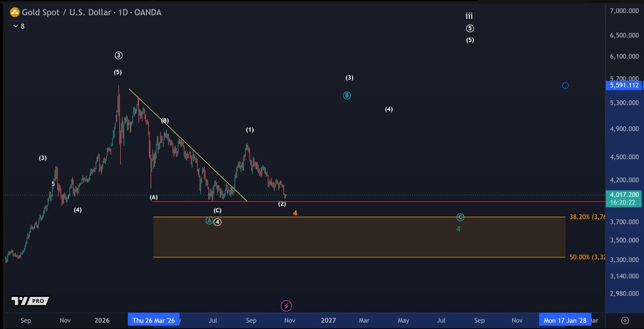Open the purple lightning events icon
Image resolution: width=644 pixels, height=329 pixels.
[286, 306]
